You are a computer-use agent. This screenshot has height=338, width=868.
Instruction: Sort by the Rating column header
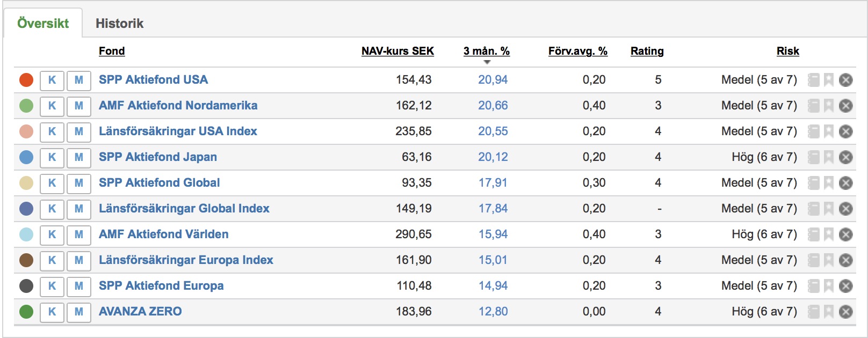647,51
